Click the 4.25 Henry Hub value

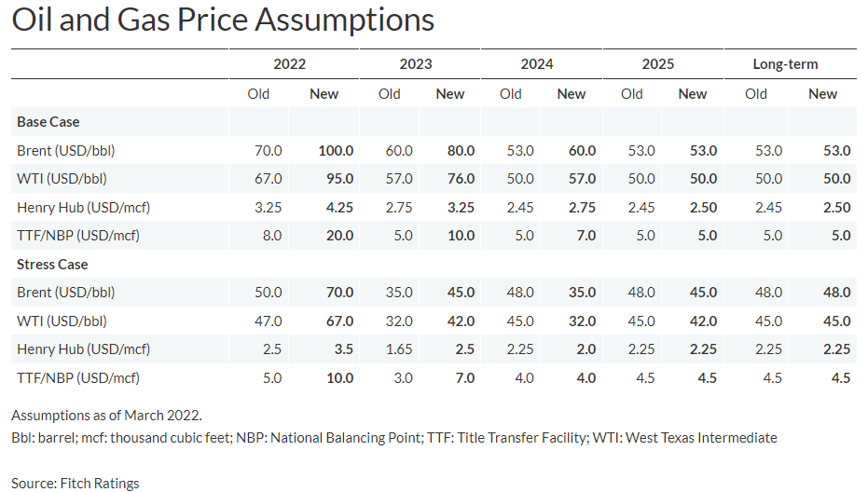(x=338, y=207)
